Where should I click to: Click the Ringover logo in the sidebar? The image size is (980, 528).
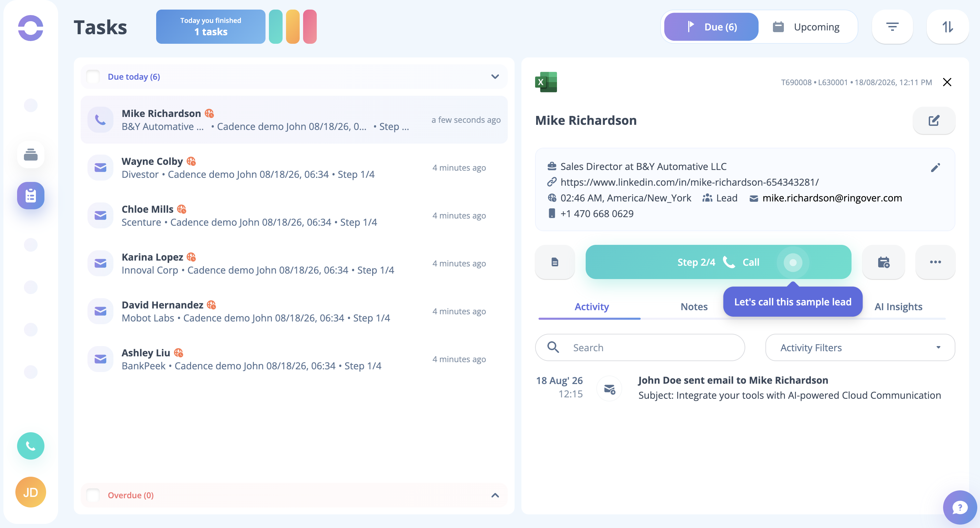[x=30, y=28]
